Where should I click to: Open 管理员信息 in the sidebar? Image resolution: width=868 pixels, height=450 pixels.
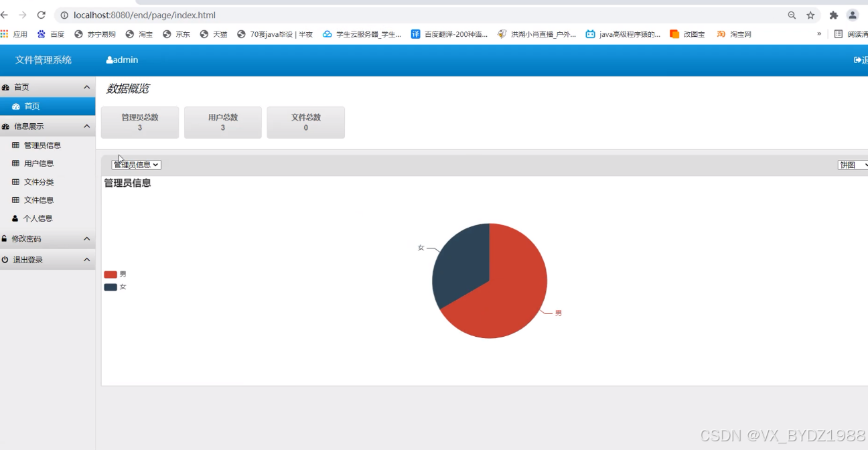[42, 145]
